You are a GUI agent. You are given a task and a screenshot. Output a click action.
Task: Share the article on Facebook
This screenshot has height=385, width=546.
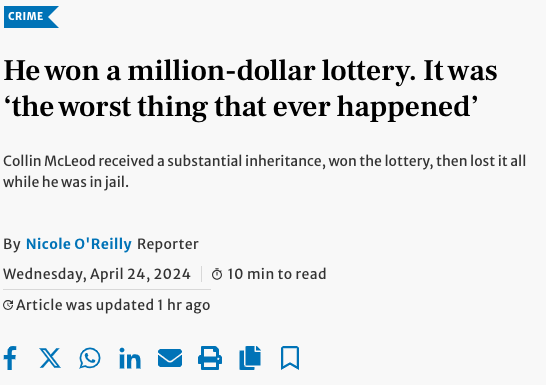[x=10, y=358]
